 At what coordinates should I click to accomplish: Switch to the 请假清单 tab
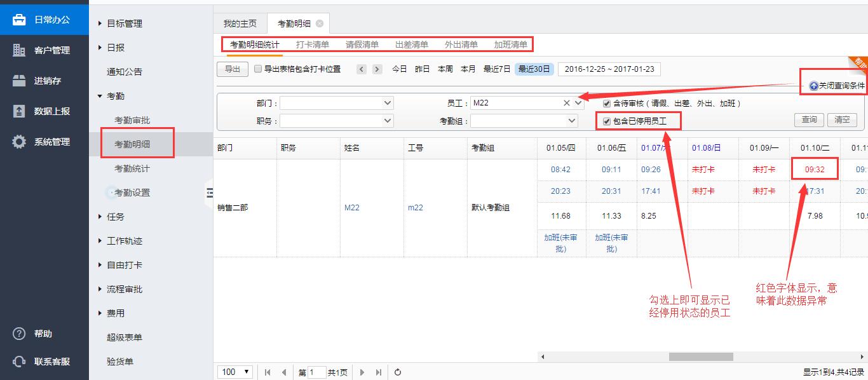(362, 44)
